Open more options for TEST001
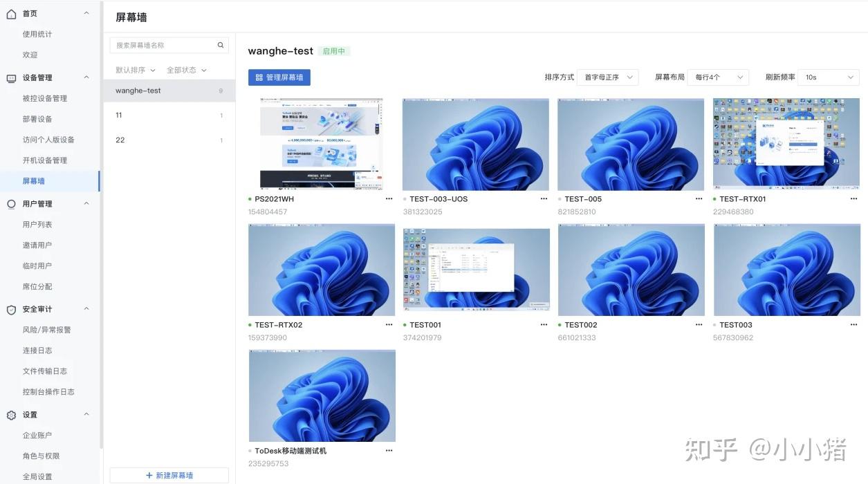Image resolution: width=868 pixels, height=484 pixels. click(544, 325)
